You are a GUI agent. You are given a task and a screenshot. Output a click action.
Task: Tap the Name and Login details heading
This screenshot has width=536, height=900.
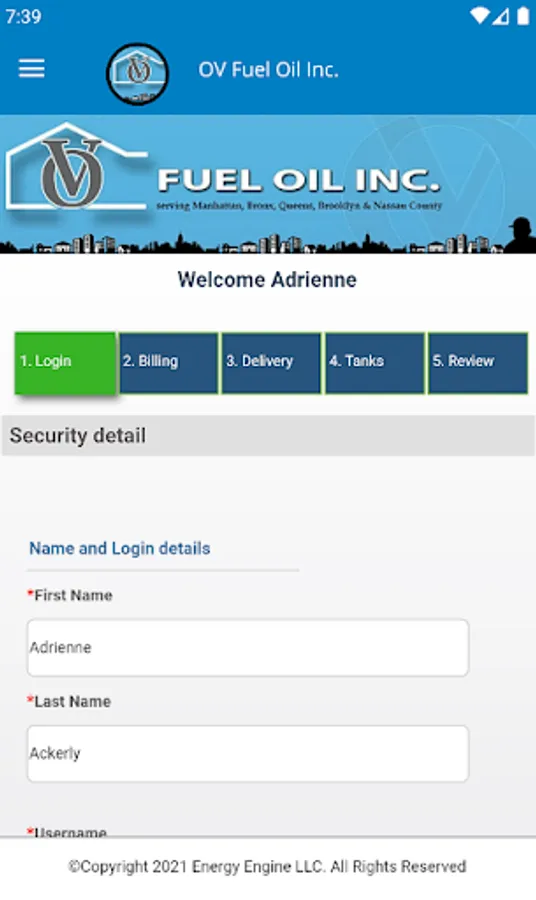click(x=119, y=548)
